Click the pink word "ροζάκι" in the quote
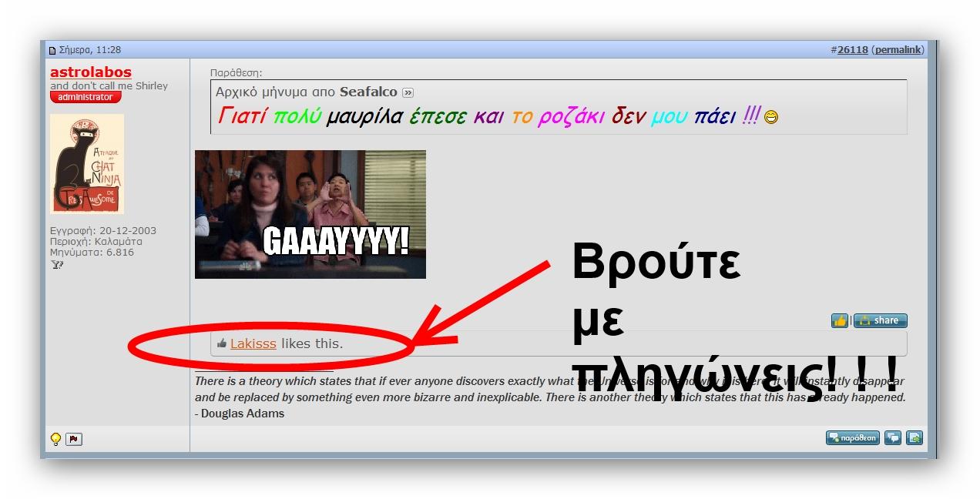 coord(572,117)
